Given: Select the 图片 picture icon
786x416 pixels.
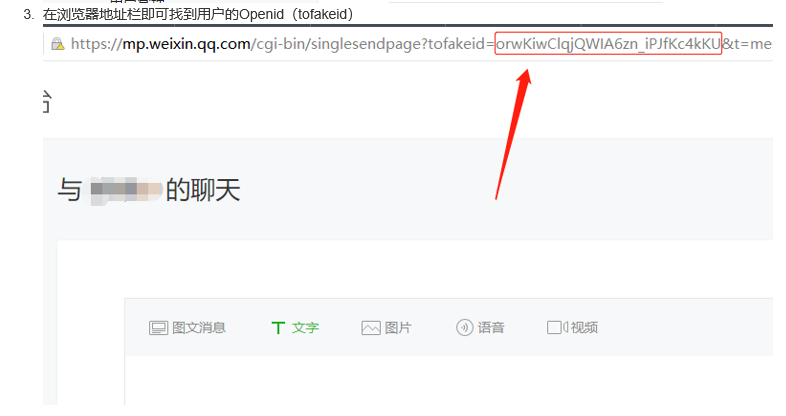Looking at the screenshot, I should (x=371, y=328).
